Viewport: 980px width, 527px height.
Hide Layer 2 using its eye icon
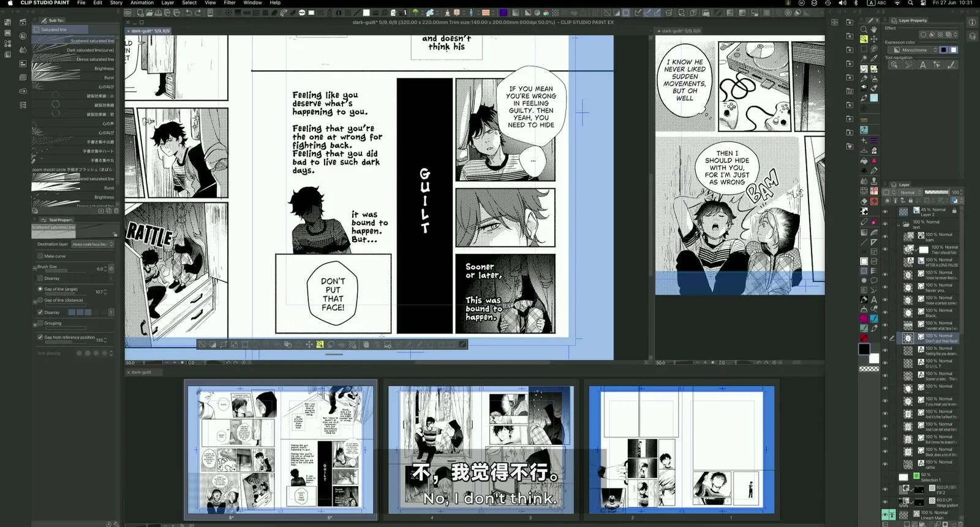click(885, 211)
